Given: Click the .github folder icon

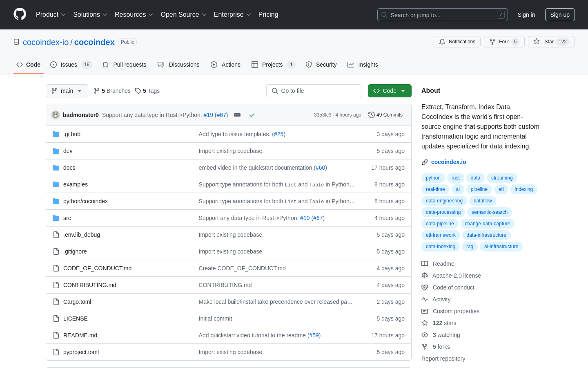Looking at the screenshot, I should point(56,134).
